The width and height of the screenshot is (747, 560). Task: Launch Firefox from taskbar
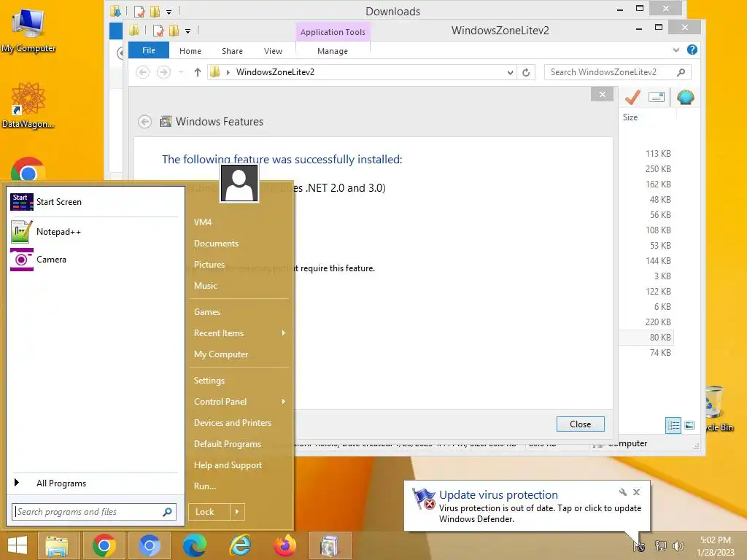285,545
